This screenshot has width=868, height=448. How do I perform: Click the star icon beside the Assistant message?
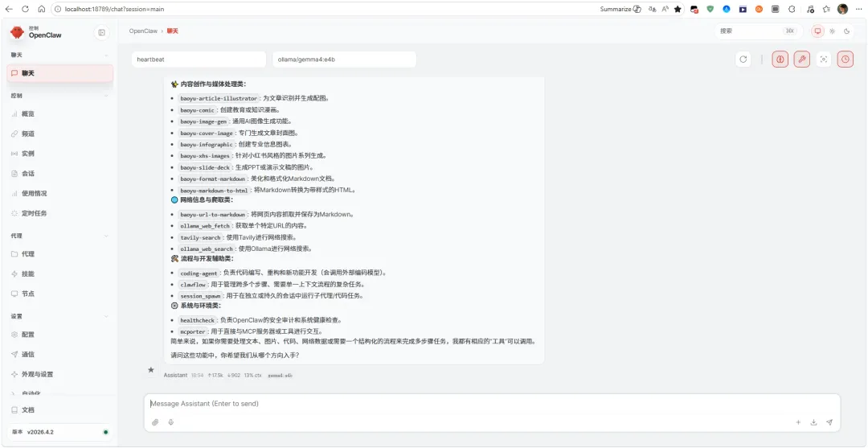pos(150,370)
